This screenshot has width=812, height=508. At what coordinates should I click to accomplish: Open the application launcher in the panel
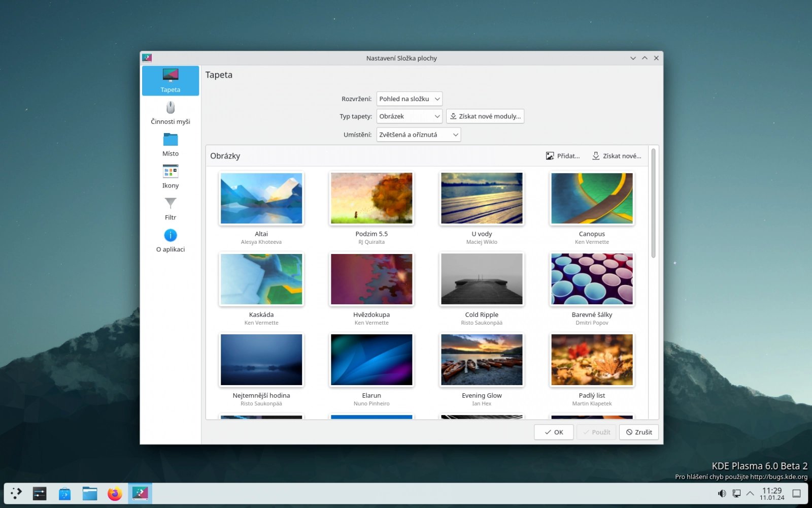pyautogui.click(x=16, y=493)
